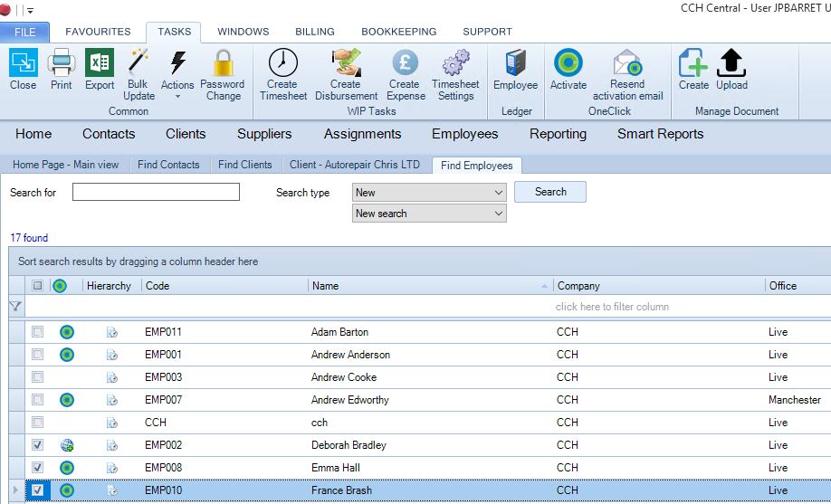The image size is (831, 504).
Task: Switch to the BILLING ribbon tab
Action: click(x=315, y=32)
